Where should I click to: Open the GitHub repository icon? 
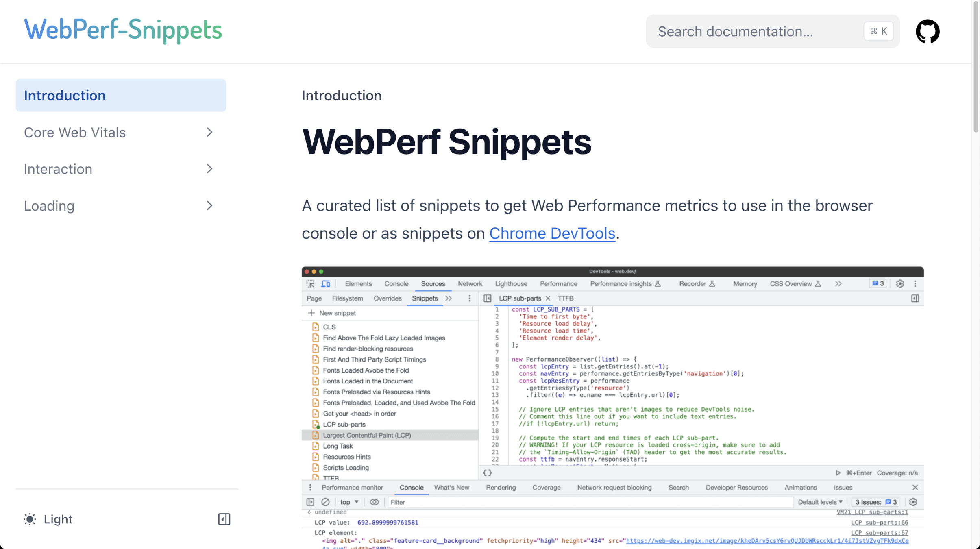pyautogui.click(x=927, y=31)
